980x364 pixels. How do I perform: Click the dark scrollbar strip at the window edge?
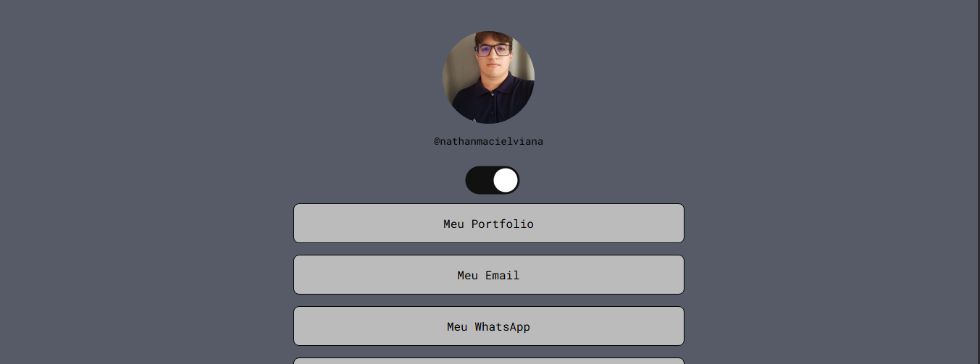coord(979,181)
